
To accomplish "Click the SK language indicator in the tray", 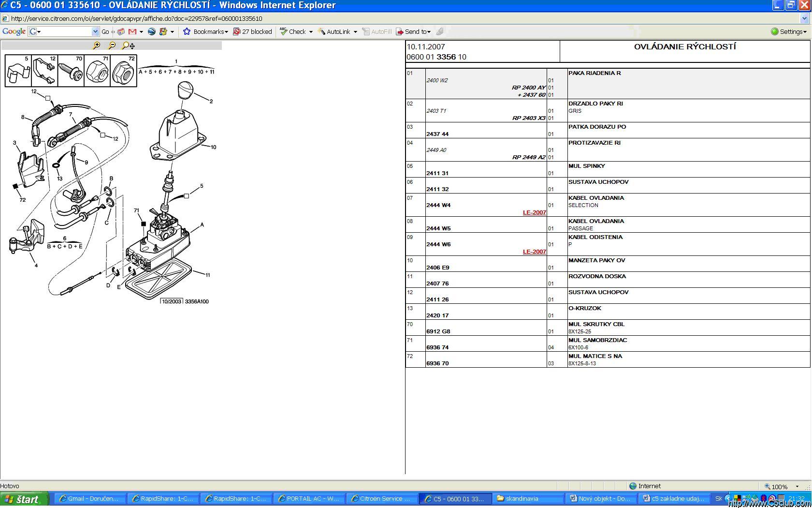I will [x=719, y=499].
